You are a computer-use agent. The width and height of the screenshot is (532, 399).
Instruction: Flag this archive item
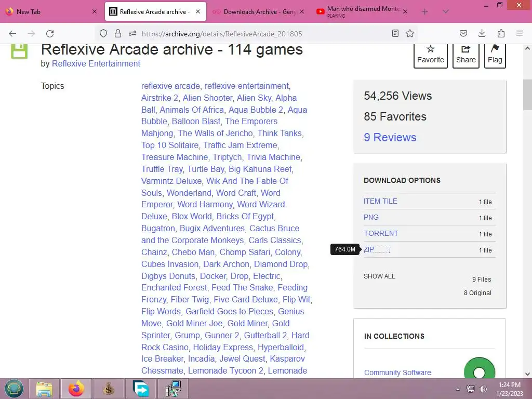(x=495, y=55)
